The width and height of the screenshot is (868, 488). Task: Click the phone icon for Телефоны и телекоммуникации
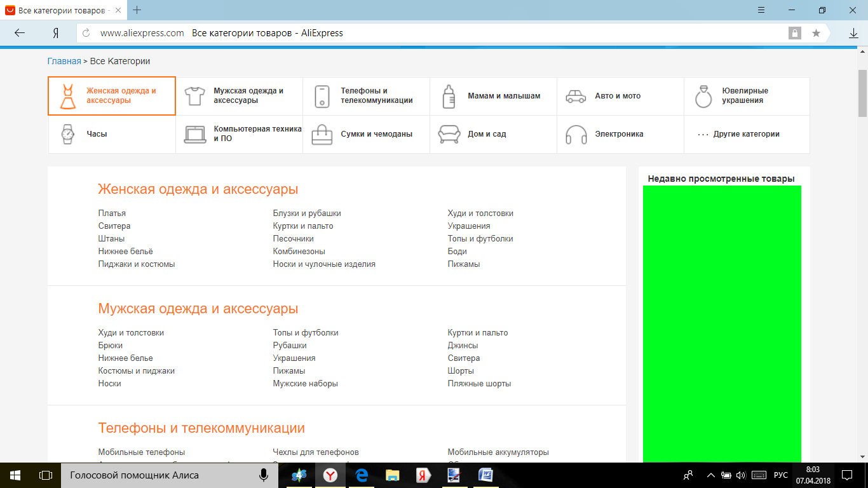tap(322, 96)
